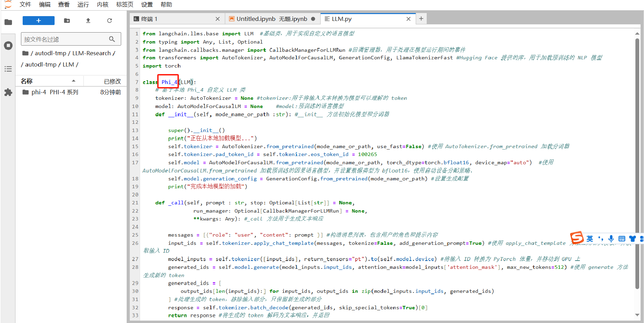
Task: Navigate to LLM-Research in breadcrumb
Action: tap(91, 53)
